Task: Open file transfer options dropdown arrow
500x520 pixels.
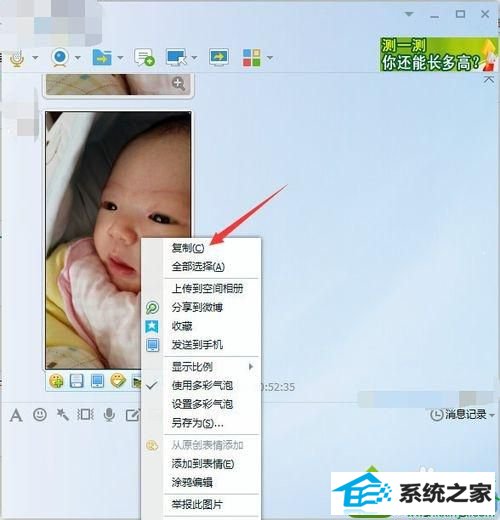Action: point(120,58)
